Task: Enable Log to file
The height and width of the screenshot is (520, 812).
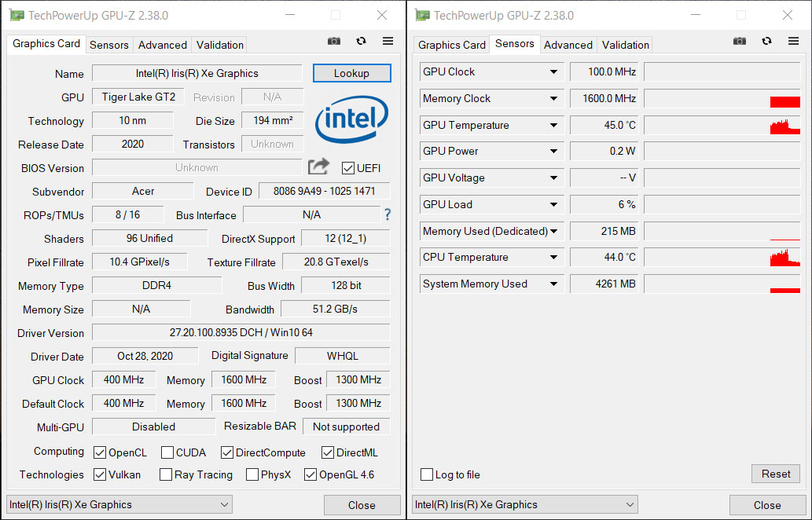Action: click(x=427, y=474)
